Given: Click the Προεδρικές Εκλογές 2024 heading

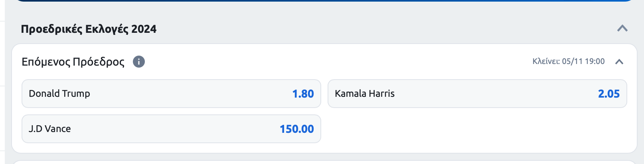Looking at the screenshot, I should tap(89, 29).
